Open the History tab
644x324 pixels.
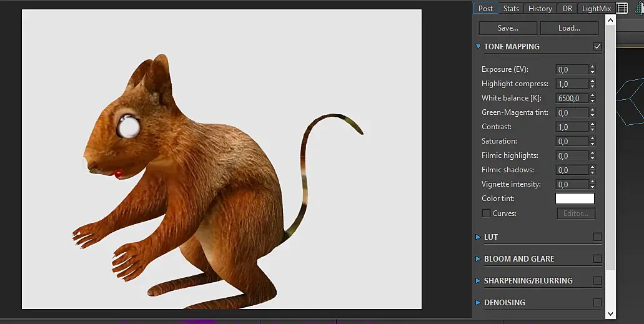tap(540, 9)
